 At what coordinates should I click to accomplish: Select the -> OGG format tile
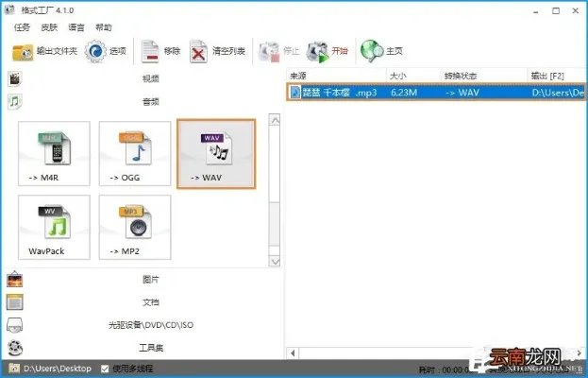[x=135, y=153]
